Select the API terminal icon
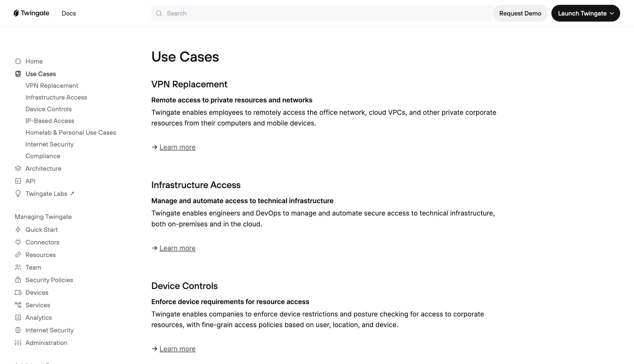The image size is (634, 364). [x=18, y=181]
